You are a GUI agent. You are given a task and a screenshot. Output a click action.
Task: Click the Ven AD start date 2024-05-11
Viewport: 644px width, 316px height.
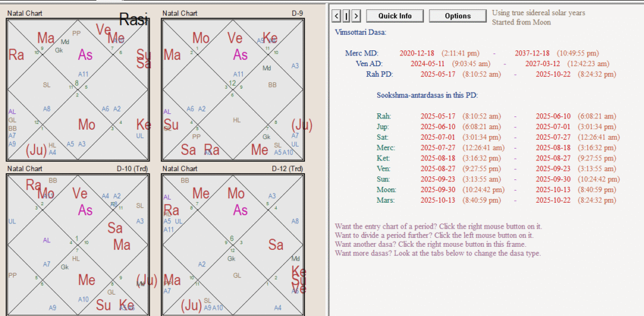(427, 64)
